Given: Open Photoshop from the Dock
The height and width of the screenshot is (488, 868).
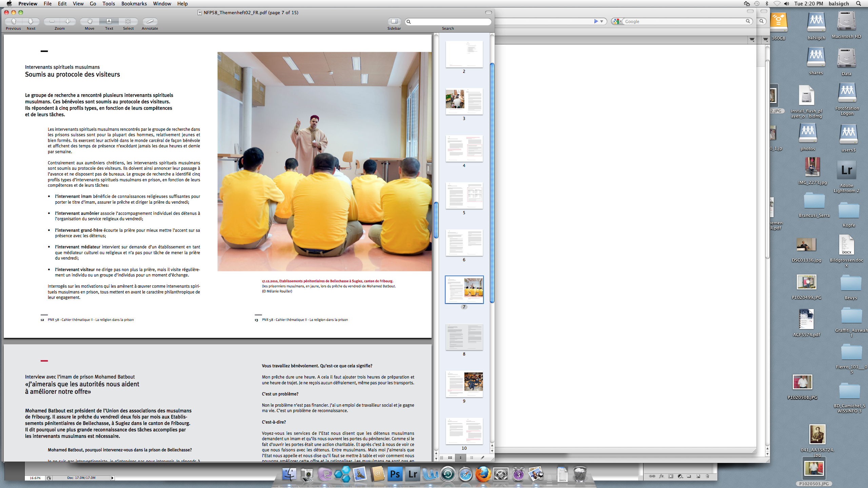Looking at the screenshot, I should tap(395, 474).
